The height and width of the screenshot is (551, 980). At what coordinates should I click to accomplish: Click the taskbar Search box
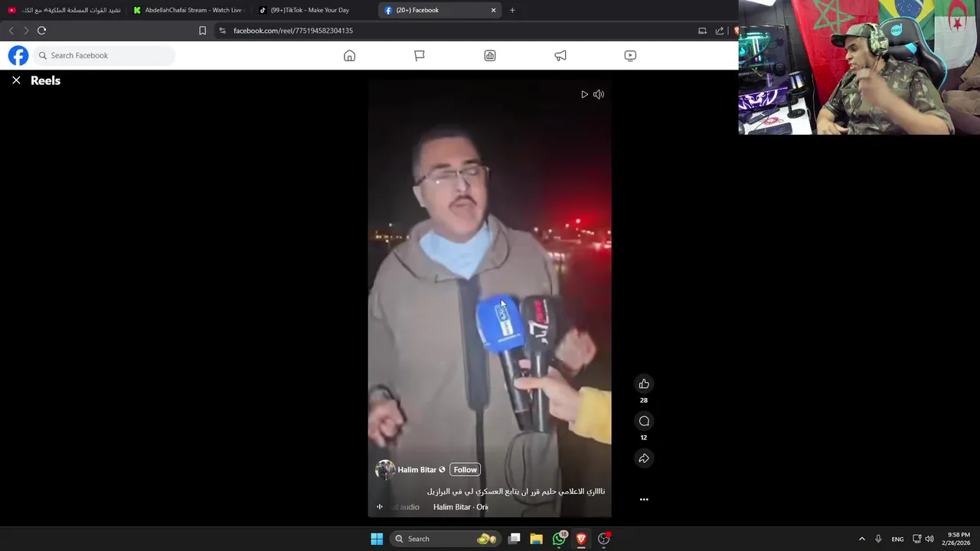(446, 539)
